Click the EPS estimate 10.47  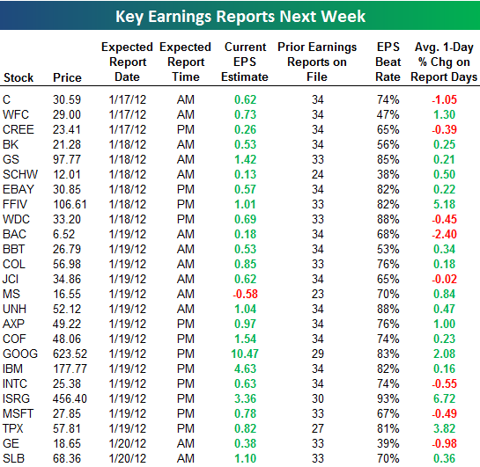click(x=245, y=354)
